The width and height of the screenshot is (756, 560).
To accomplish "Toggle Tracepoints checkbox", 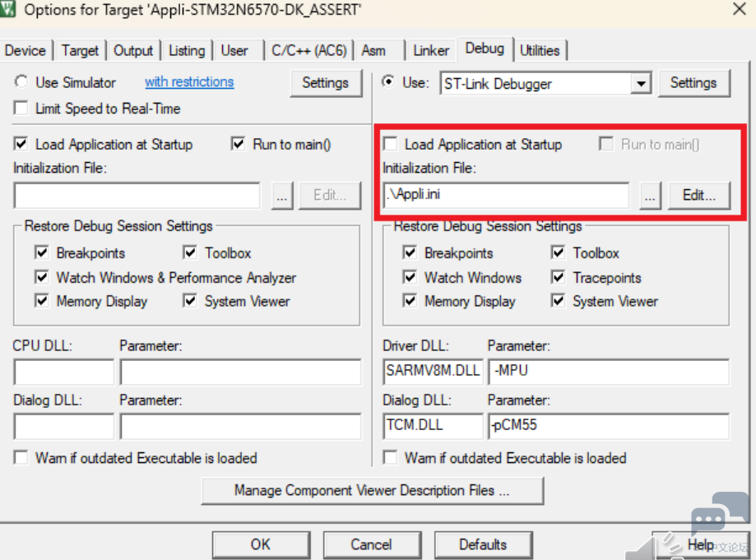I will click(558, 277).
